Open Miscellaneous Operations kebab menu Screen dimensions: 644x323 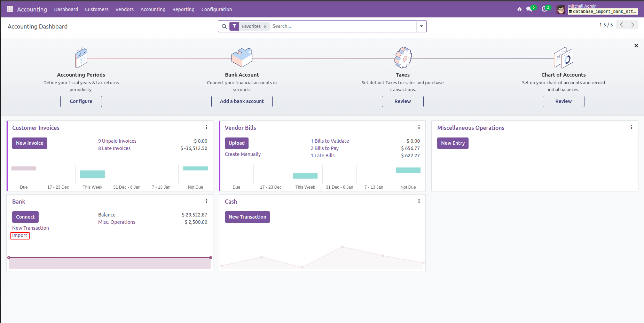pos(631,127)
